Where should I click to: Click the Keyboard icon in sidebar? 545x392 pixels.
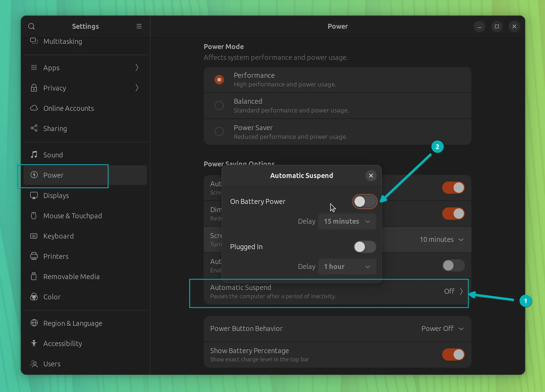tap(34, 236)
